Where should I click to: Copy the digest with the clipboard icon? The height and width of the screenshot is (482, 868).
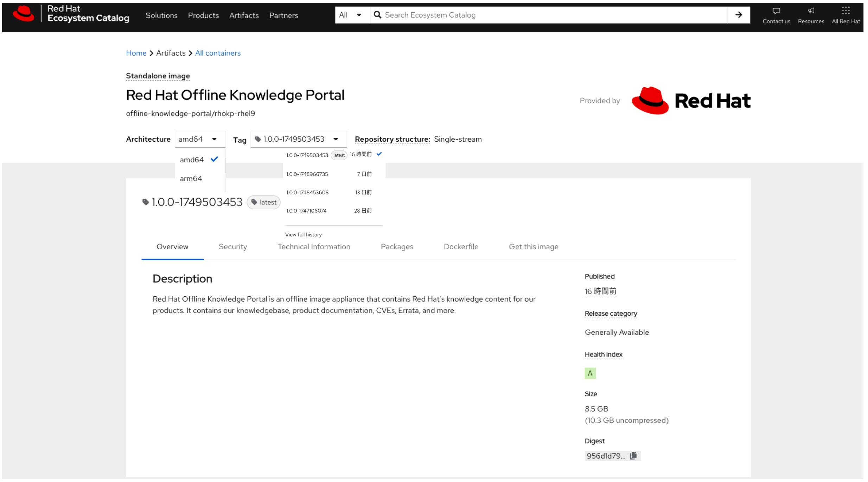[x=633, y=456]
